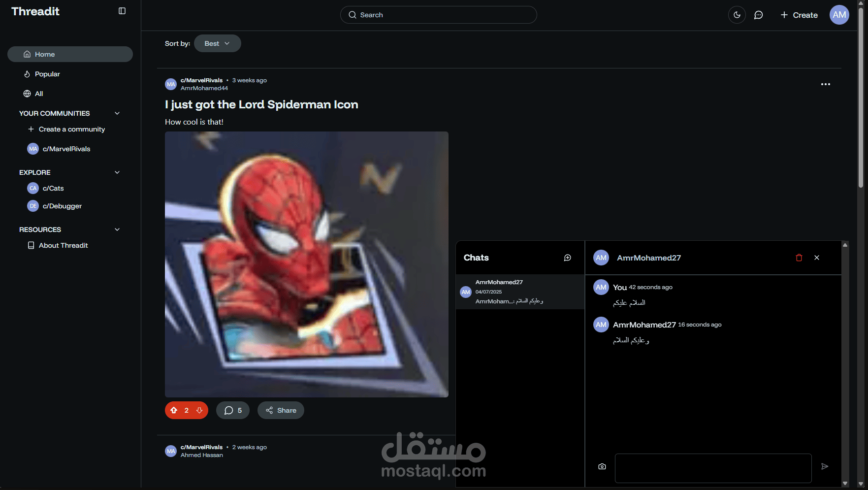Toggle dark mode with moon icon
868x490 pixels.
pyautogui.click(x=737, y=15)
